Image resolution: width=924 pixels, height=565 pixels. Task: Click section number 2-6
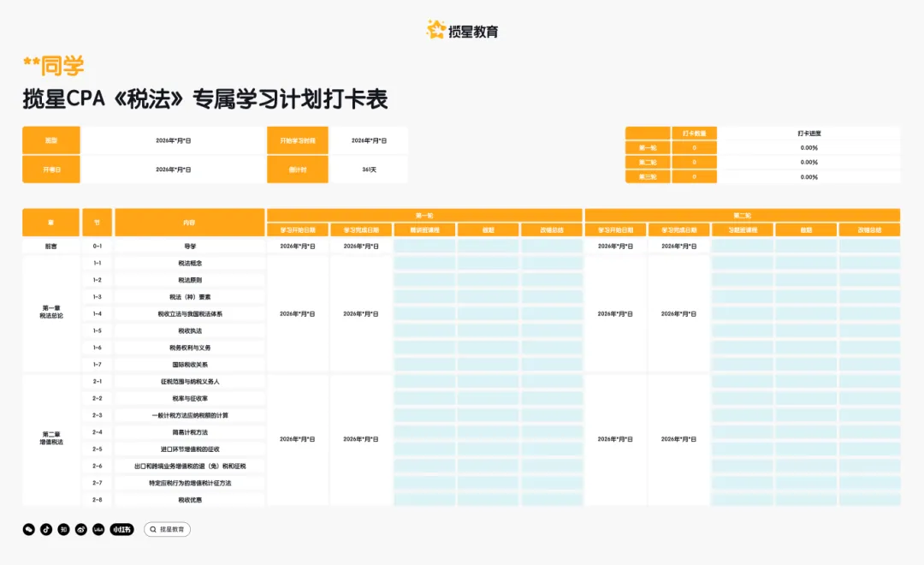coord(98,466)
